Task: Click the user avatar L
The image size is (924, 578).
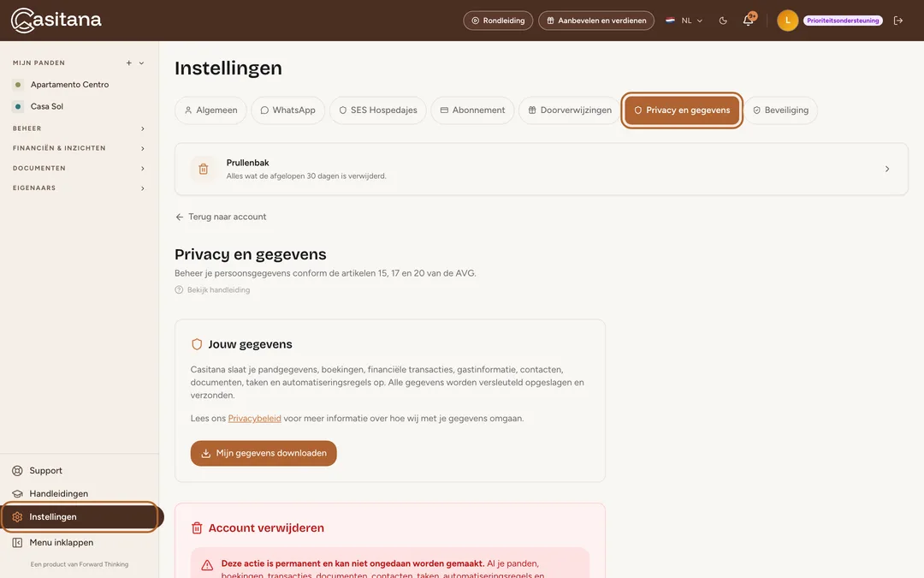Action: (x=787, y=21)
